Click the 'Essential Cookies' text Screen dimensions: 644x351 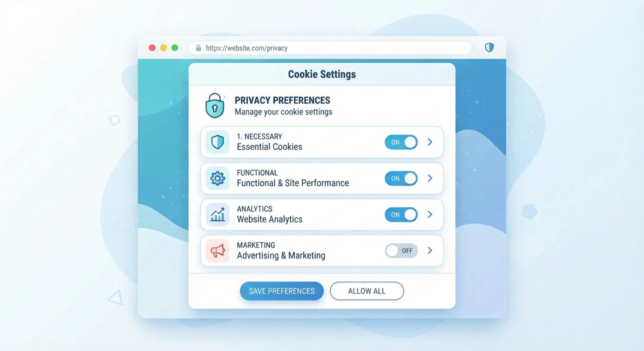click(269, 147)
